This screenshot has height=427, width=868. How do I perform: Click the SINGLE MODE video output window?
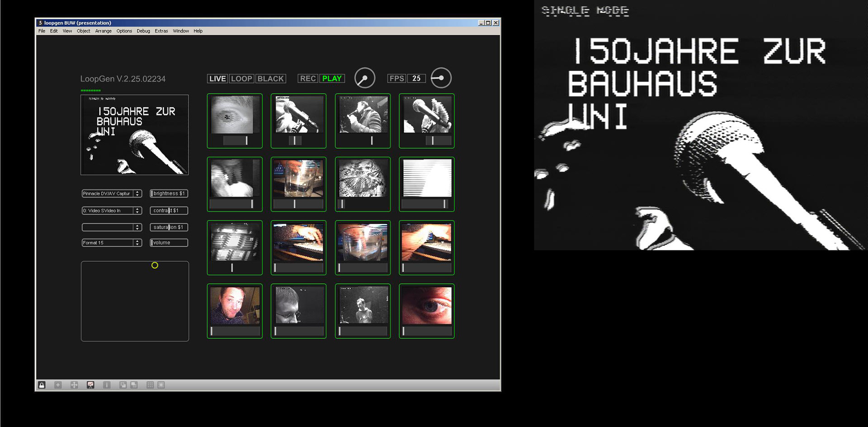701,125
